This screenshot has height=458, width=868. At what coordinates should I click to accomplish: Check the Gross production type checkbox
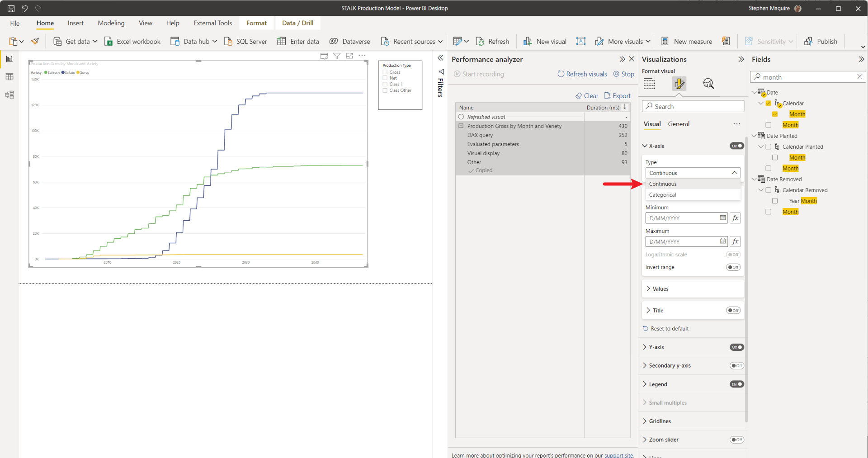(x=385, y=72)
